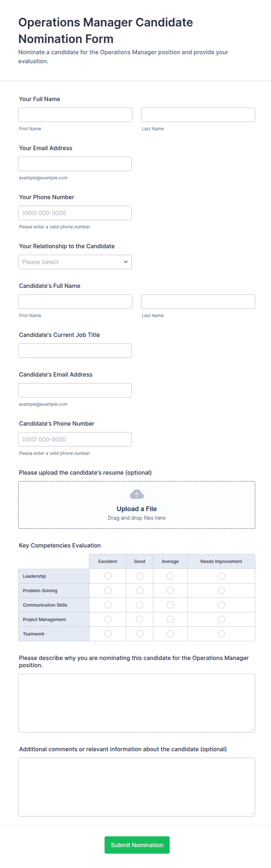This screenshot has width=271, height=868.
Task: Click the Candidate's Email Address field
Action: click(x=75, y=390)
